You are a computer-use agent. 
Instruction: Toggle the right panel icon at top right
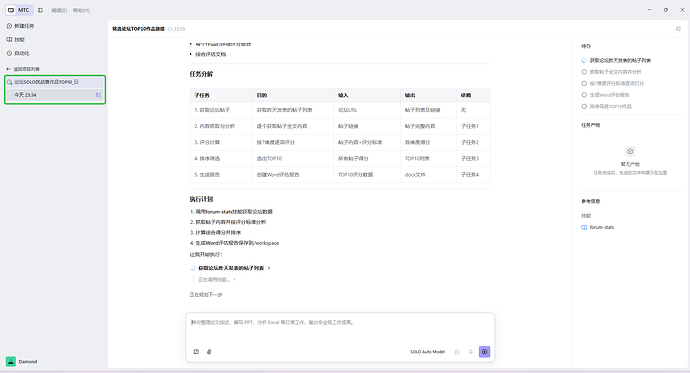pos(678,29)
